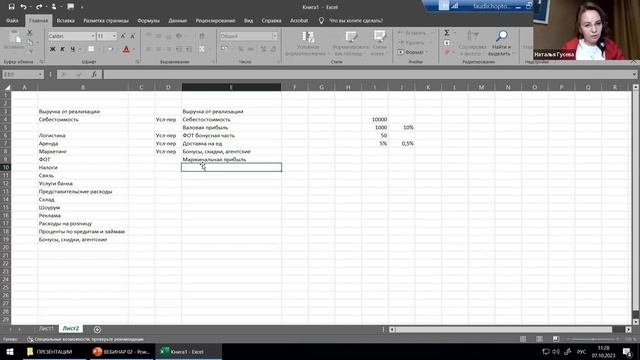Image resolution: width=640 pixels, height=360 pixels.
Task: Collapse the ribbon with the chevron
Action: pyautogui.click(x=634, y=61)
